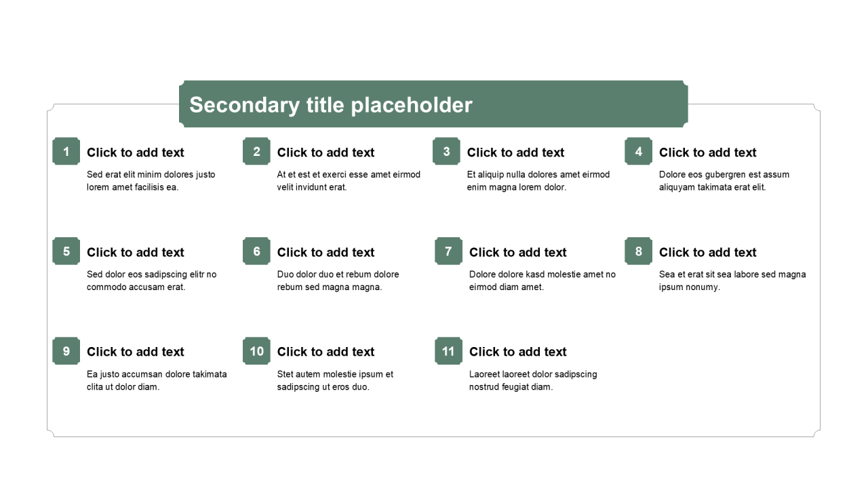Viewport: 868px width, 488px height.
Task: Select the 'Laoreet laoreet dolor sadipscing' text
Action: (533, 380)
